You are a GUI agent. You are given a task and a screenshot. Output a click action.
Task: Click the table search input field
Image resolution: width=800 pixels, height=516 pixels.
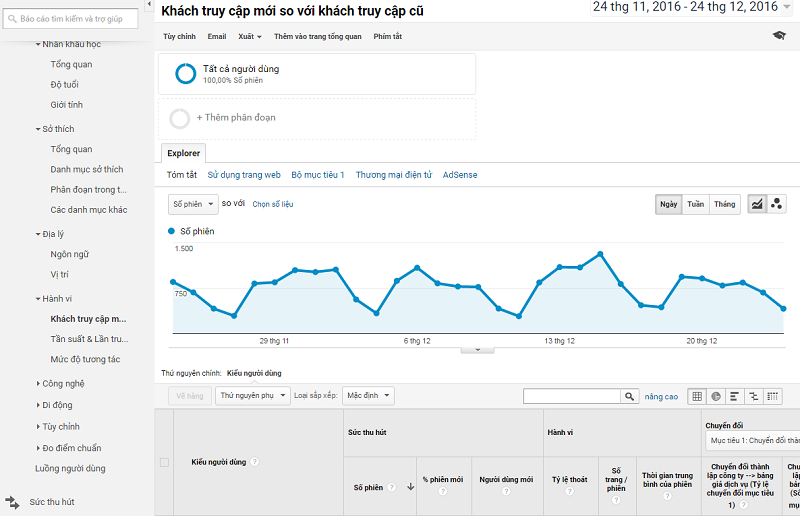click(x=572, y=396)
